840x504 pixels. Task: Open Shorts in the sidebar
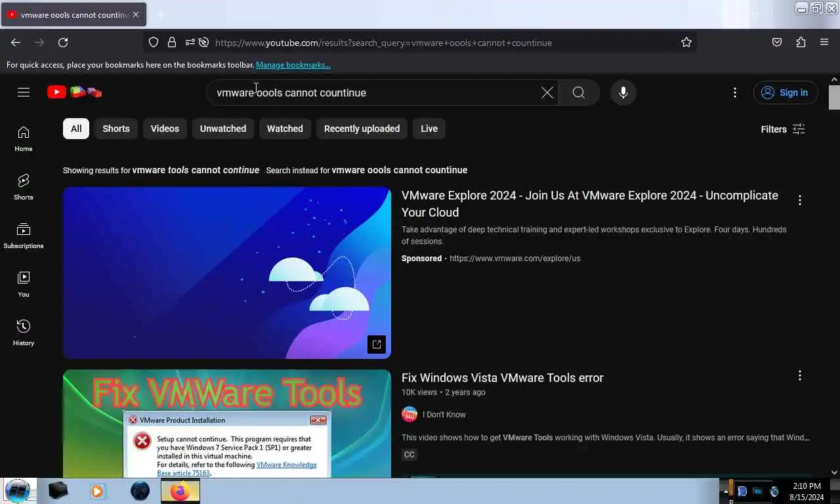[24, 187]
